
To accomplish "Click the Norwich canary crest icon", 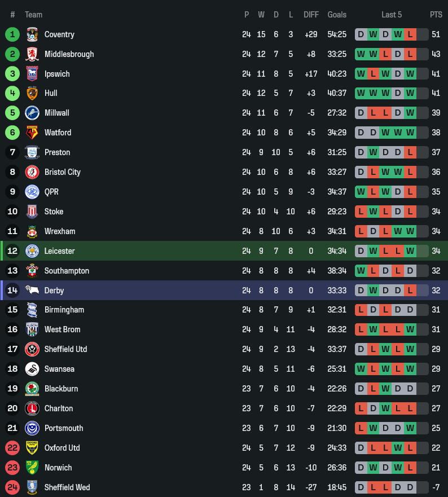I will point(32,468).
